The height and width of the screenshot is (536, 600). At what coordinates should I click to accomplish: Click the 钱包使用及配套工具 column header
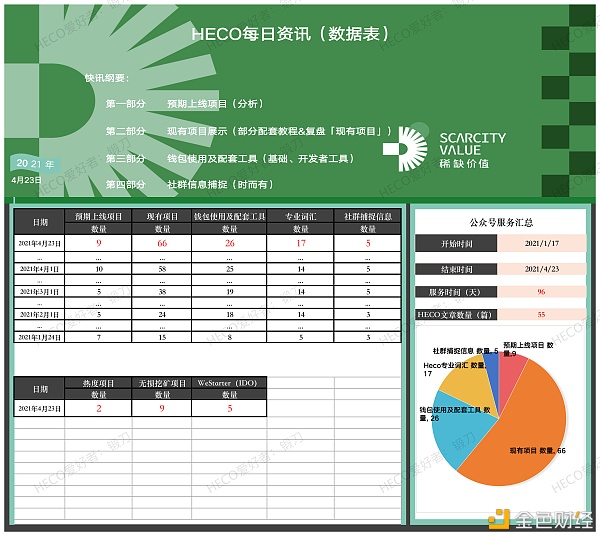(229, 217)
